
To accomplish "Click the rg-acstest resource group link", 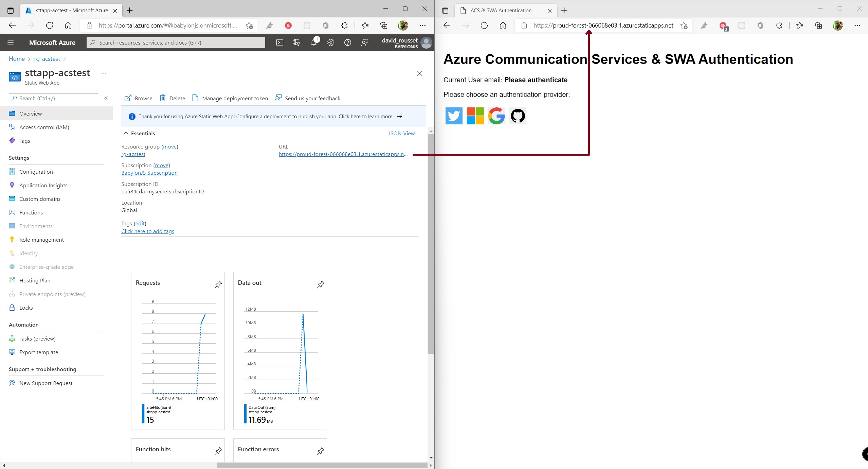I will (x=133, y=154).
